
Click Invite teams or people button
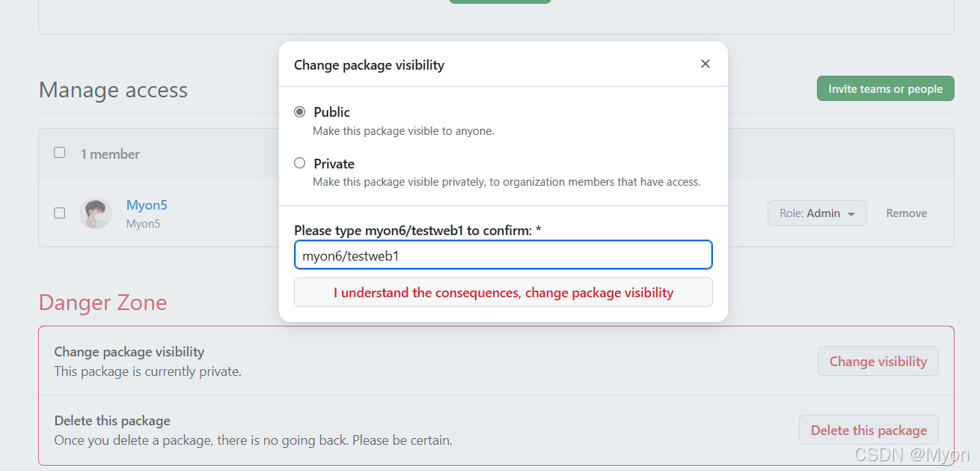pyautogui.click(x=885, y=88)
